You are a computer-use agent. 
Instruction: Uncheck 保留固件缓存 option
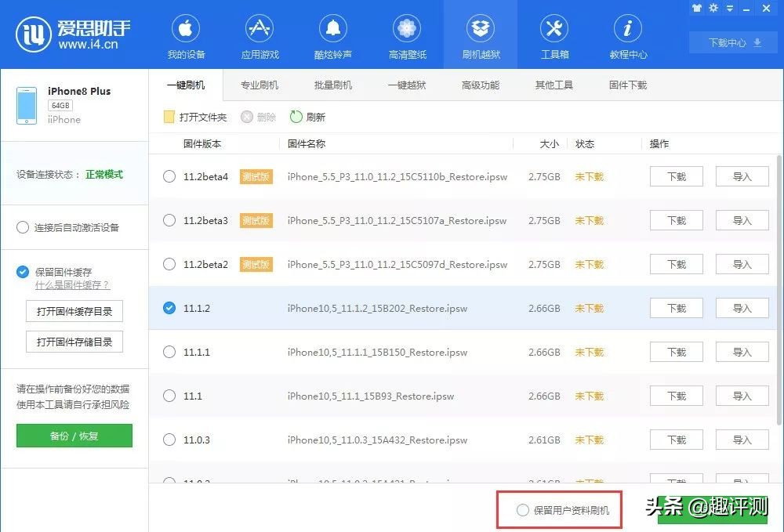pos(24,272)
